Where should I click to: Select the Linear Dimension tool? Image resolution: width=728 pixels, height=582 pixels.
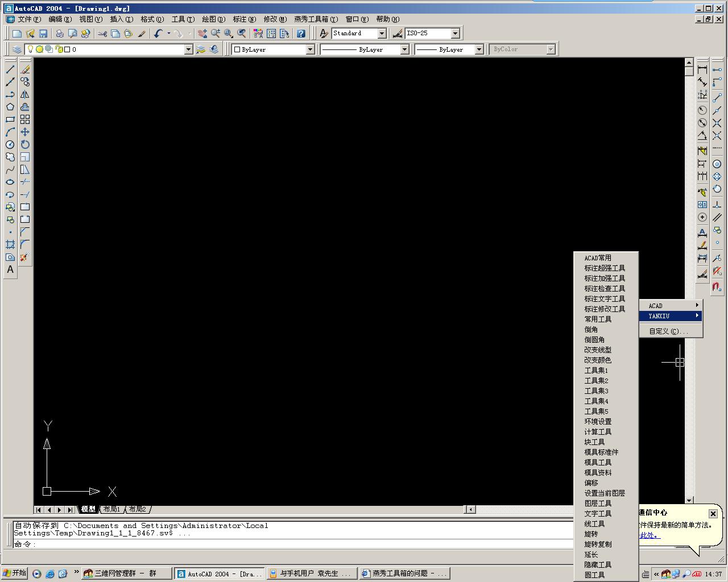pos(702,69)
